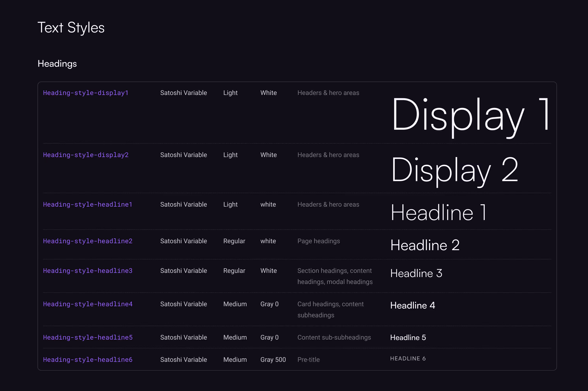Select Heading-style-headline2 style label

pyautogui.click(x=88, y=241)
